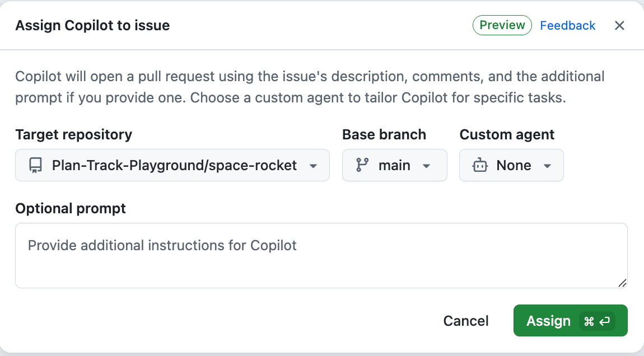Viewport: 644px width, 356px height.
Task: Open the Base branch dropdown
Action: click(x=394, y=165)
